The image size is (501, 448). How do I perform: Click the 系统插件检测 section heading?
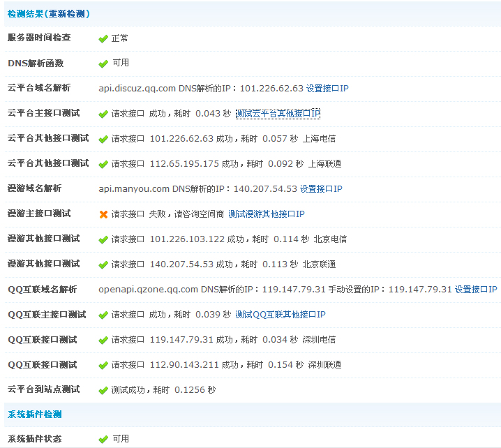34,414
